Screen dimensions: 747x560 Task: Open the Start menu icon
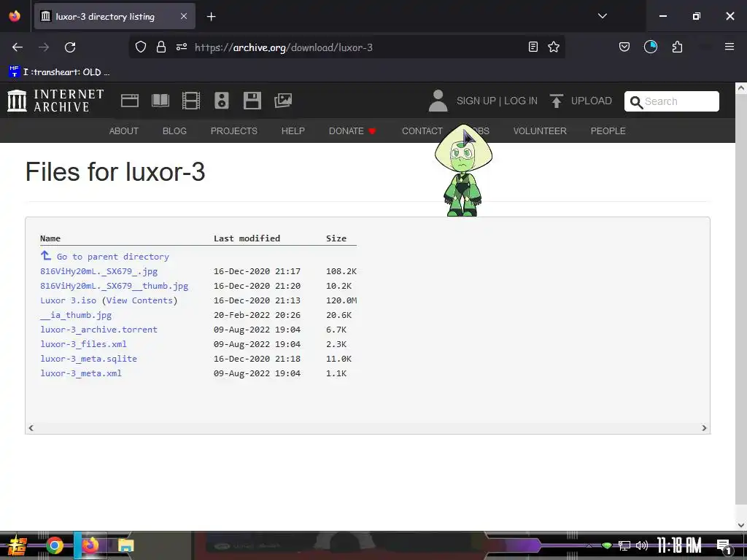pyautogui.click(x=18, y=545)
